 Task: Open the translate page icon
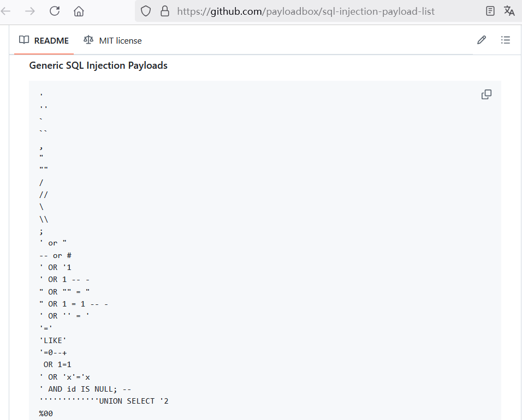[509, 11]
